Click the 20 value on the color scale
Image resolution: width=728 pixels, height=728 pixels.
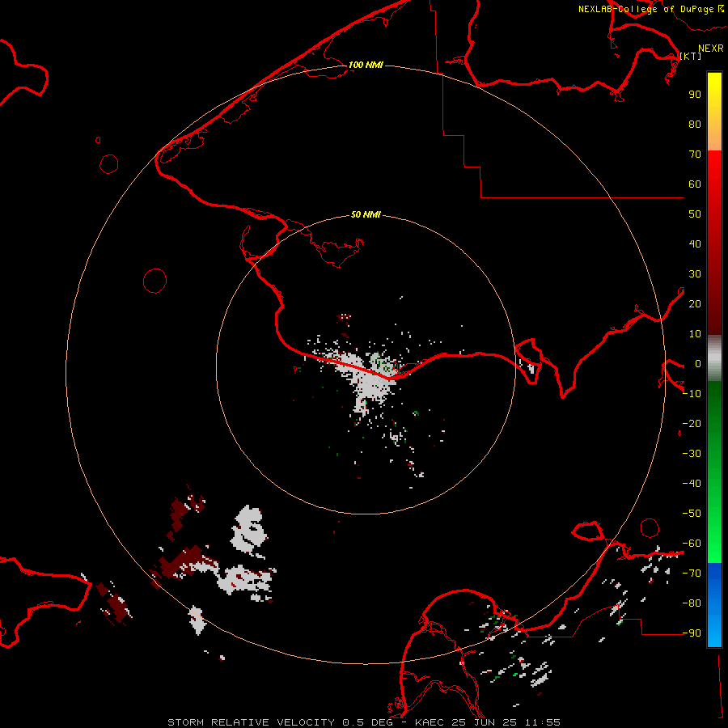pyautogui.click(x=695, y=303)
